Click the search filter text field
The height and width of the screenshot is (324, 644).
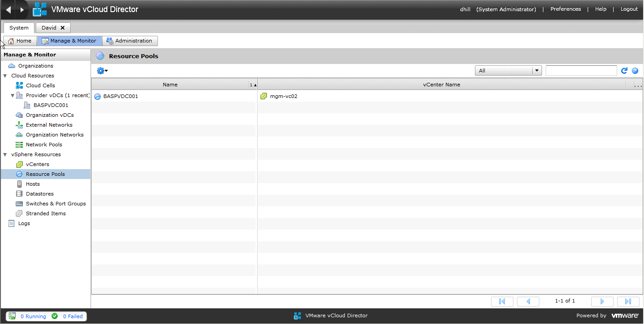point(581,71)
